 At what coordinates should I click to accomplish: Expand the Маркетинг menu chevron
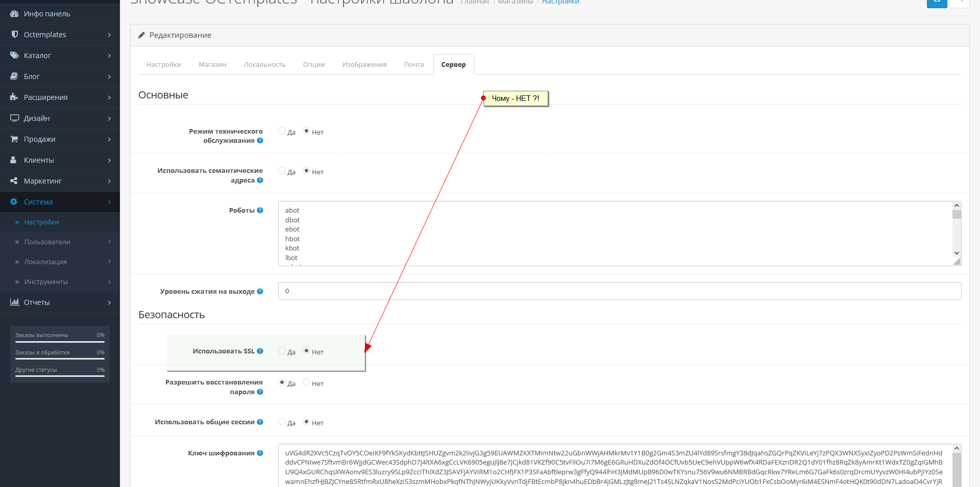[x=109, y=181]
